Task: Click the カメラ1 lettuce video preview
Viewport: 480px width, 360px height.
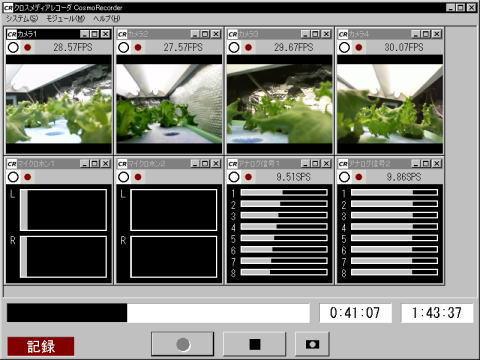Action: [59, 104]
